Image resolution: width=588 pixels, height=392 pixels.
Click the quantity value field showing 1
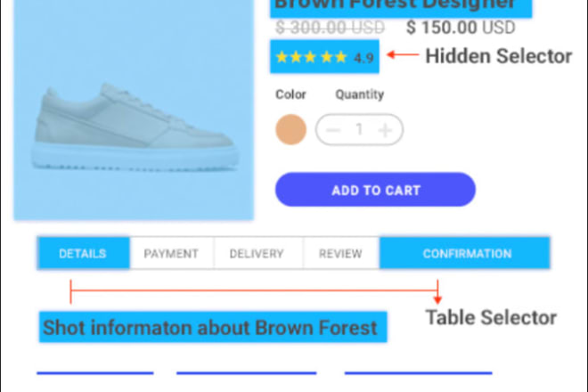point(360,130)
